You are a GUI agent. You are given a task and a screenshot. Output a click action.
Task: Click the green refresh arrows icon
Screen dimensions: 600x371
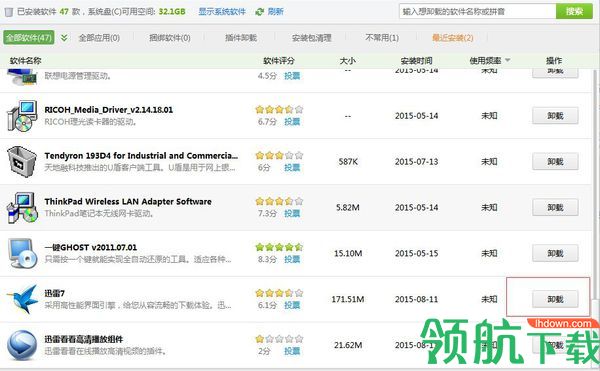click(260, 12)
